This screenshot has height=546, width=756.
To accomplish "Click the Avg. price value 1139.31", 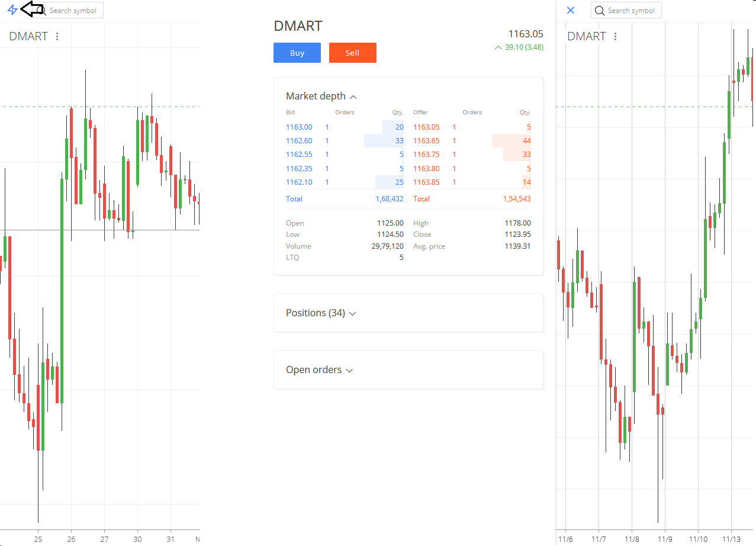I will coord(518,246).
